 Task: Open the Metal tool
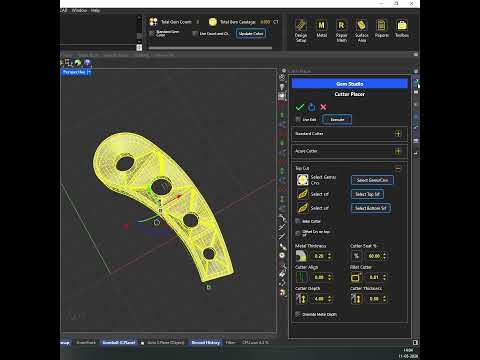point(321,29)
